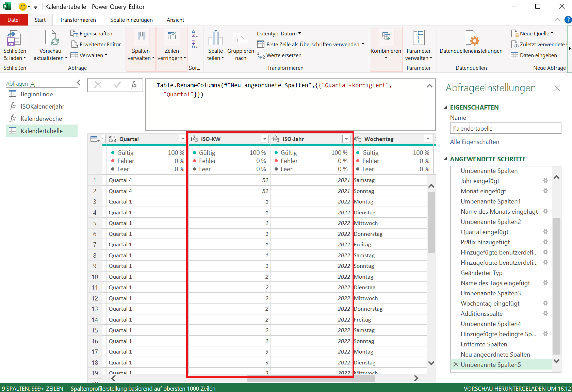The image size is (572, 392).
Task: Delete the Umbenannte Spalten5 step
Action: (456, 364)
